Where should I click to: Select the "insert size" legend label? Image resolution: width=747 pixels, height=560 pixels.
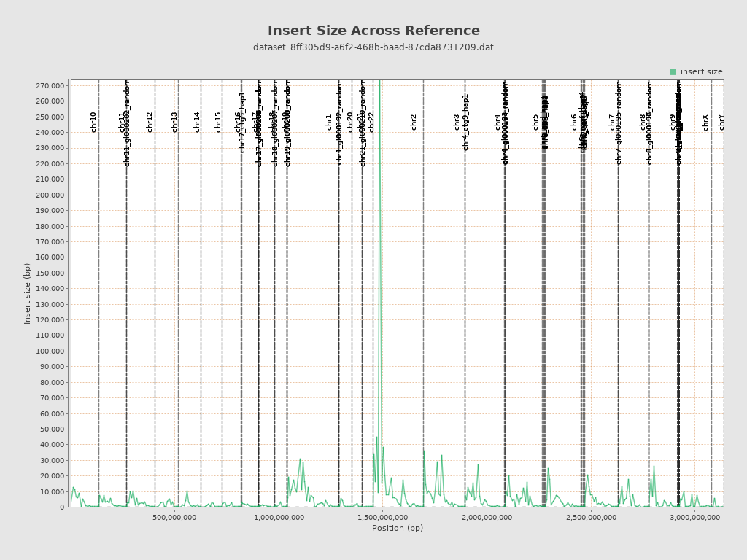[701, 72]
